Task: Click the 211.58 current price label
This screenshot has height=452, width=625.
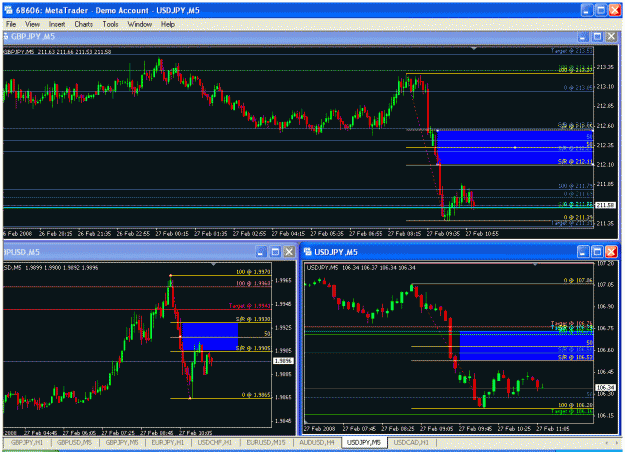Action: click(605, 205)
